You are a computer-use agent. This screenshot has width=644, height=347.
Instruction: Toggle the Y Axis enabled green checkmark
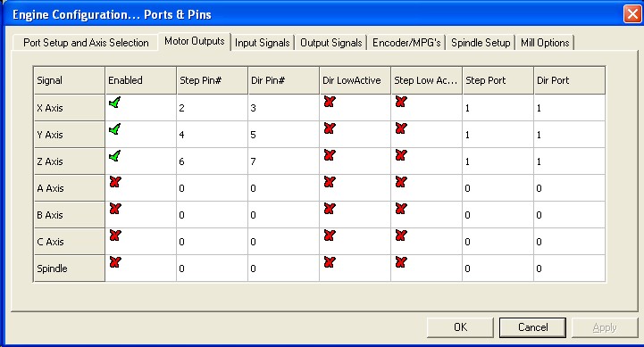pos(115,129)
